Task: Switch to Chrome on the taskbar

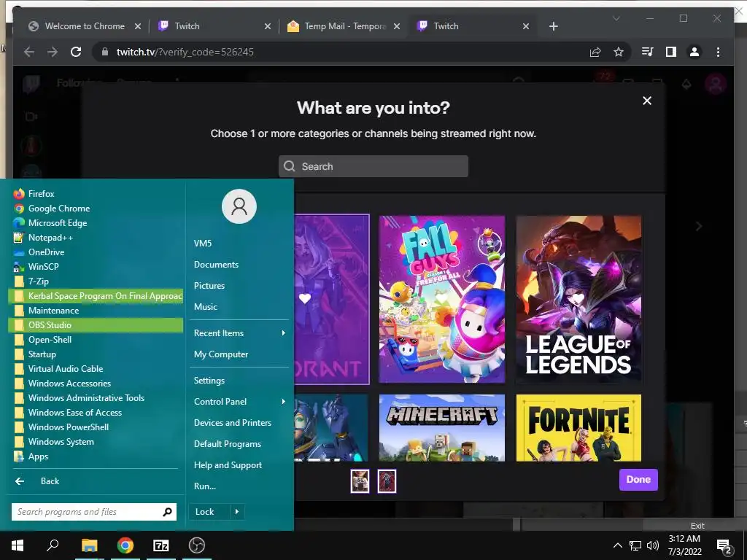Action: (x=125, y=545)
